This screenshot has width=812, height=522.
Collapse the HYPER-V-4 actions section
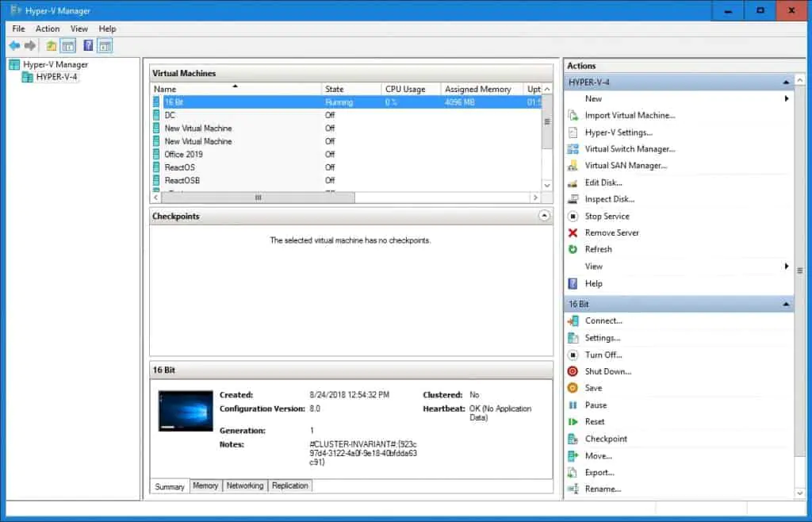pyautogui.click(x=786, y=81)
